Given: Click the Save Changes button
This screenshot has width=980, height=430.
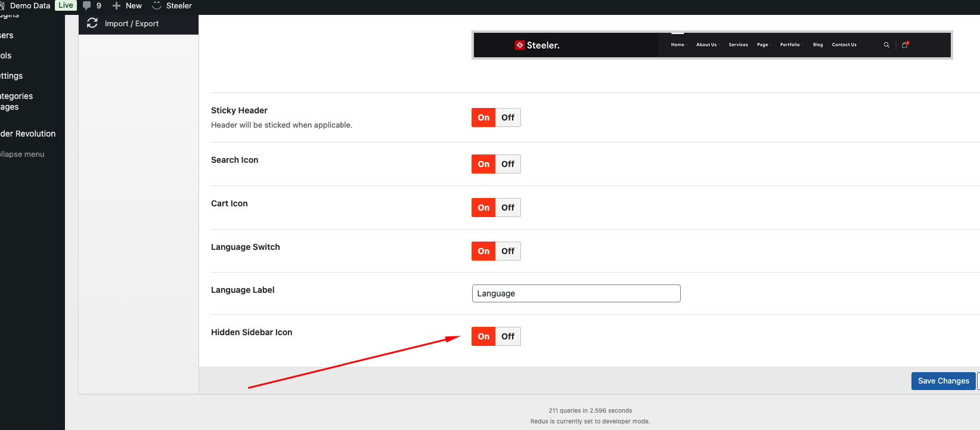Looking at the screenshot, I should (x=943, y=381).
